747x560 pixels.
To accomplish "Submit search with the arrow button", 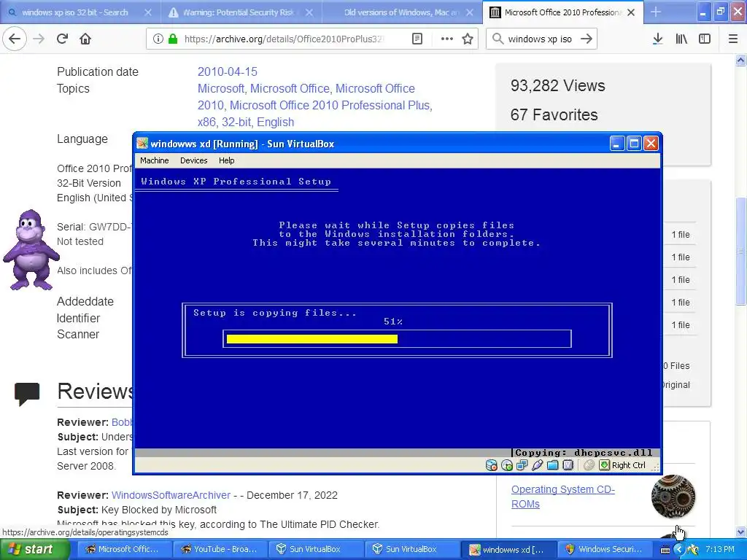I will point(587,39).
